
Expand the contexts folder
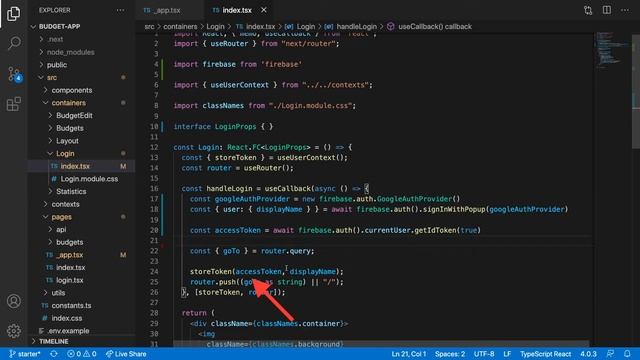click(x=82, y=204)
